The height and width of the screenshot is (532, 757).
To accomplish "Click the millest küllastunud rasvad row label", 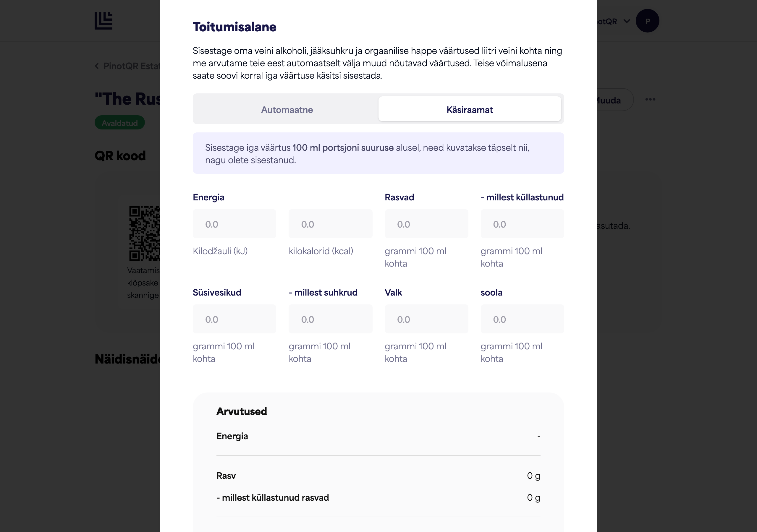I will (x=273, y=497).
